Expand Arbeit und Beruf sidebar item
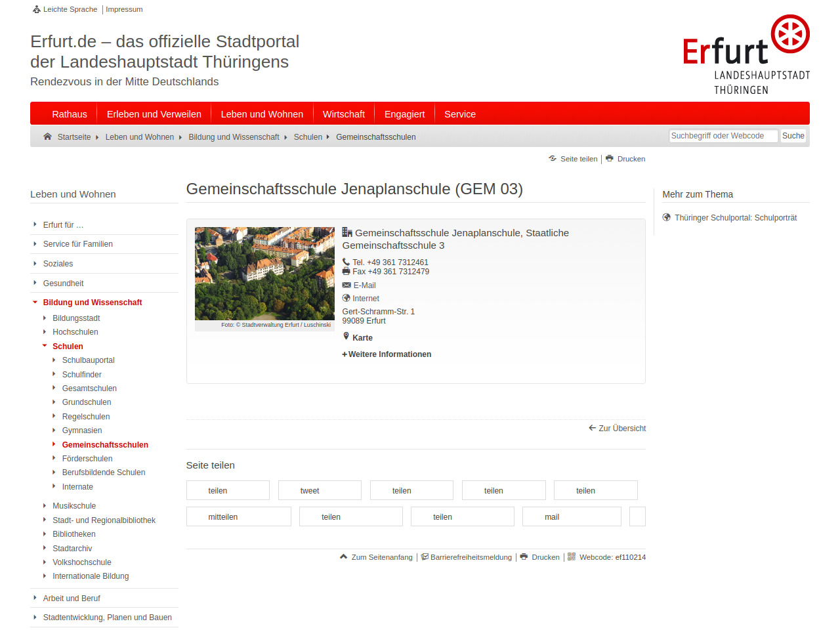 click(35, 598)
